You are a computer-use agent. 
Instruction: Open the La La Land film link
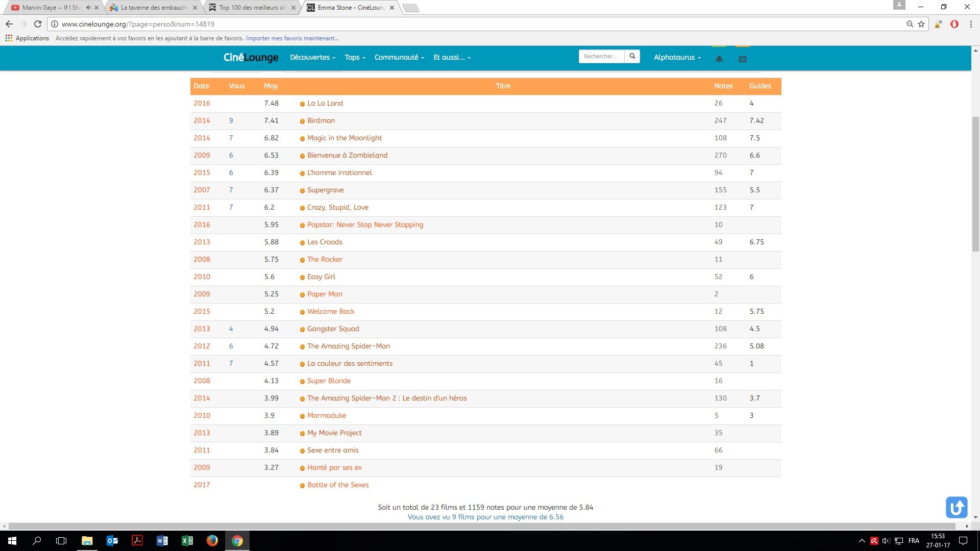pos(325,103)
